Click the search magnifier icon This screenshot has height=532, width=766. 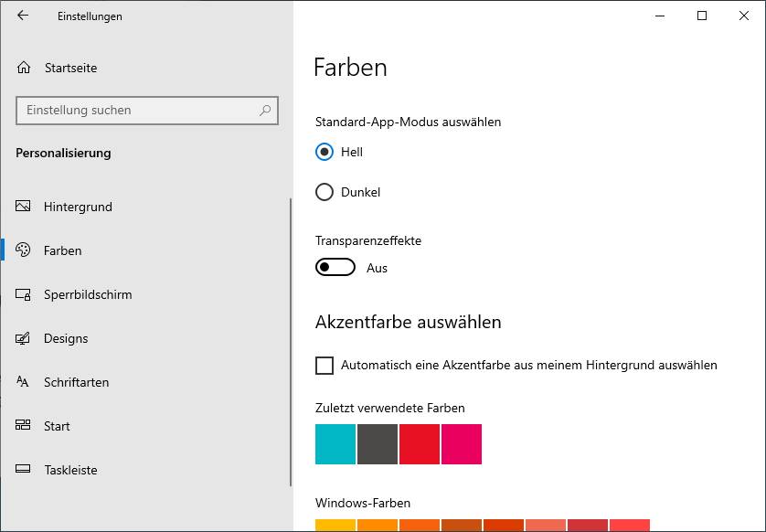265,111
